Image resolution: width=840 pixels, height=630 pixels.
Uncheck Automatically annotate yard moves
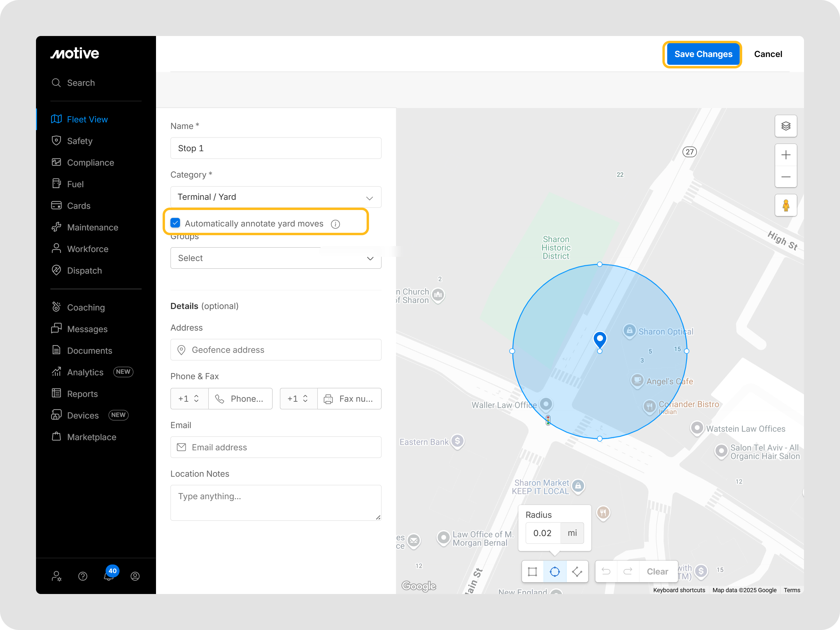[x=175, y=223]
